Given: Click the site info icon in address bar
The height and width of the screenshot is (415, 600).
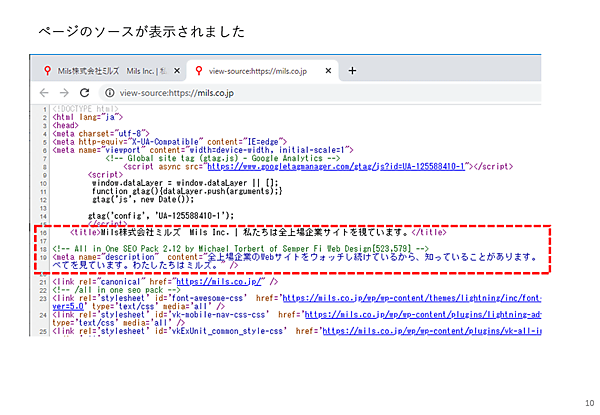Looking at the screenshot, I should [109, 92].
